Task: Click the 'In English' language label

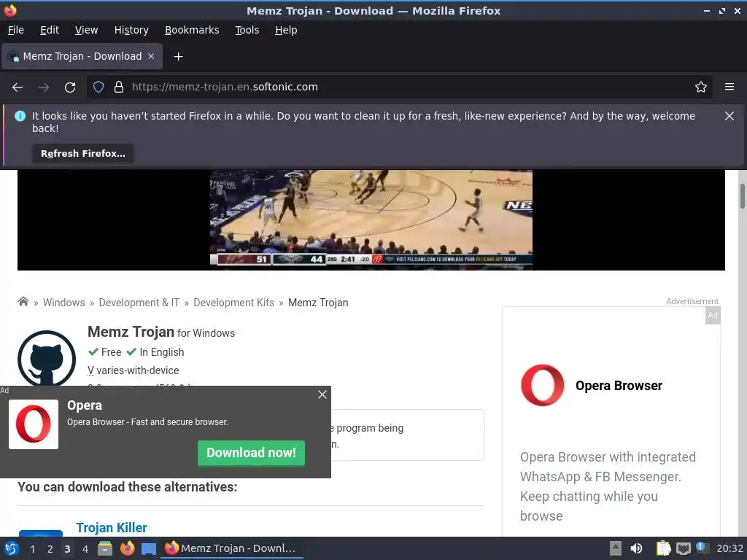Action: (161, 352)
